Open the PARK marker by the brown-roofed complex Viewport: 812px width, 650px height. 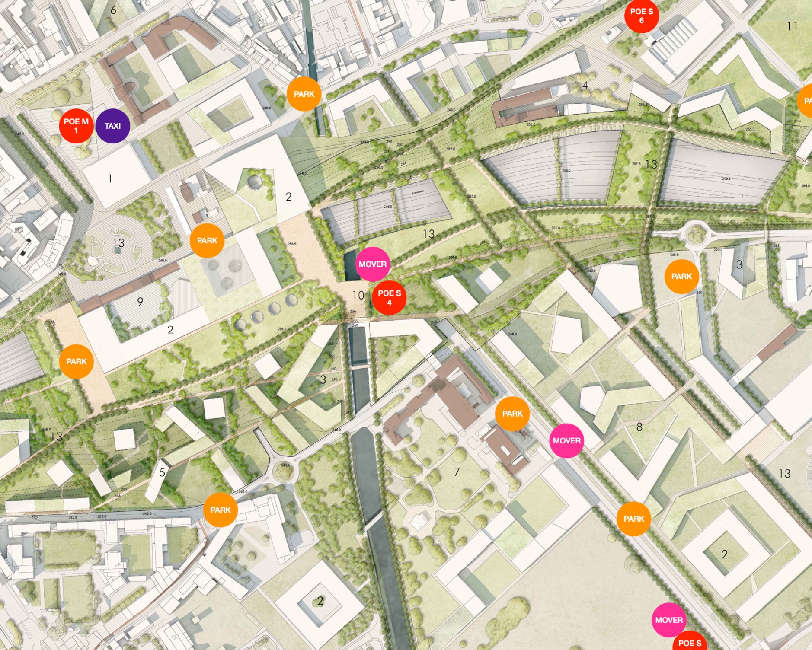(x=512, y=414)
